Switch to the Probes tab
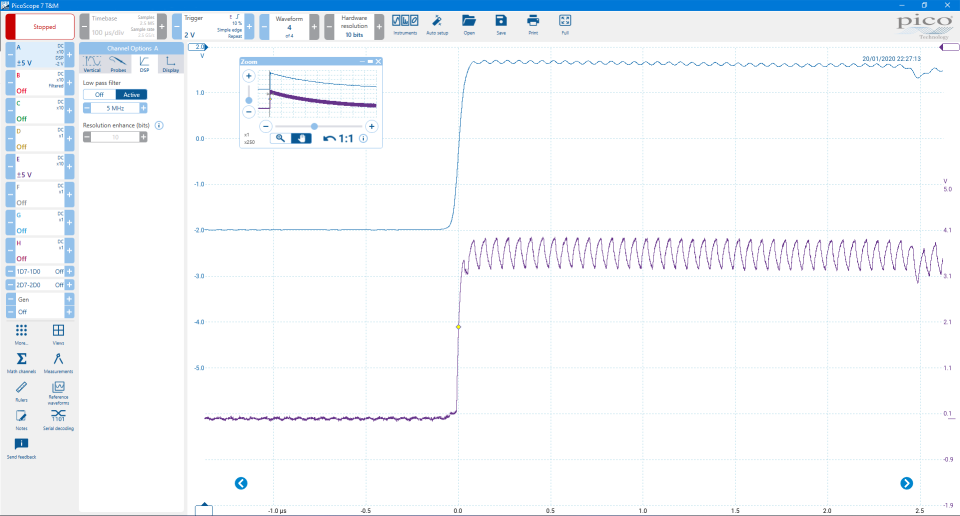 click(x=118, y=65)
